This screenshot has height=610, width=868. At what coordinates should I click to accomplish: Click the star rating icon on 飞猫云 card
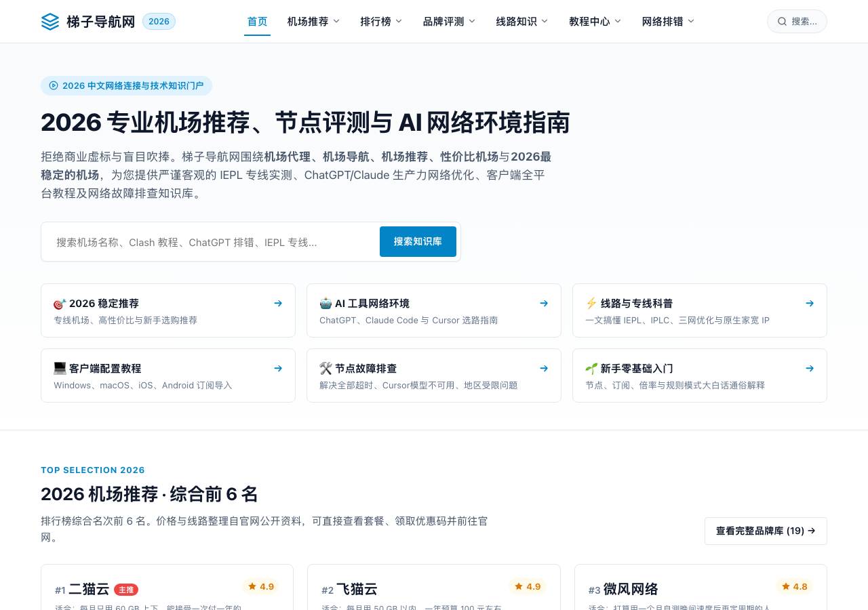[x=519, y=586]
